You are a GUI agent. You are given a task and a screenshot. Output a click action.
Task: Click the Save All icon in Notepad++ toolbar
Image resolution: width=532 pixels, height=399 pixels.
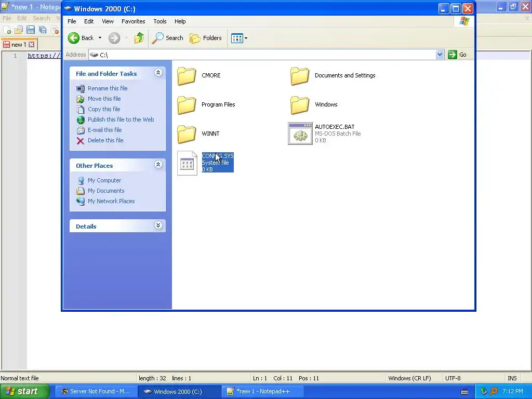click(x=43, y=30)
